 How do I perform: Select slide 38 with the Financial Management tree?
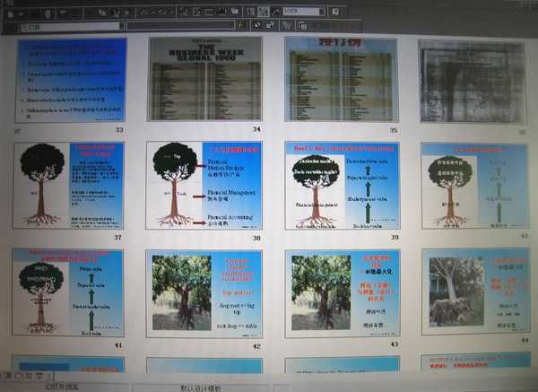click(204, 185)
